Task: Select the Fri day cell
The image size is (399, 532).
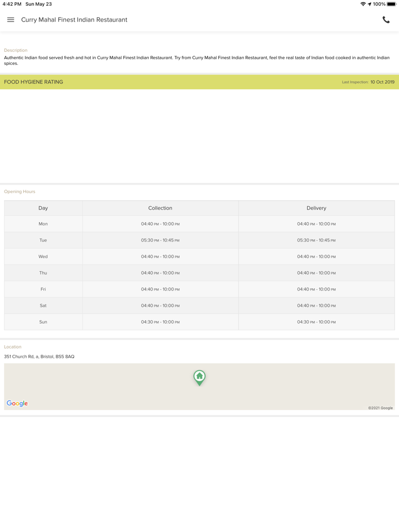Action: [x=43, y=289]
